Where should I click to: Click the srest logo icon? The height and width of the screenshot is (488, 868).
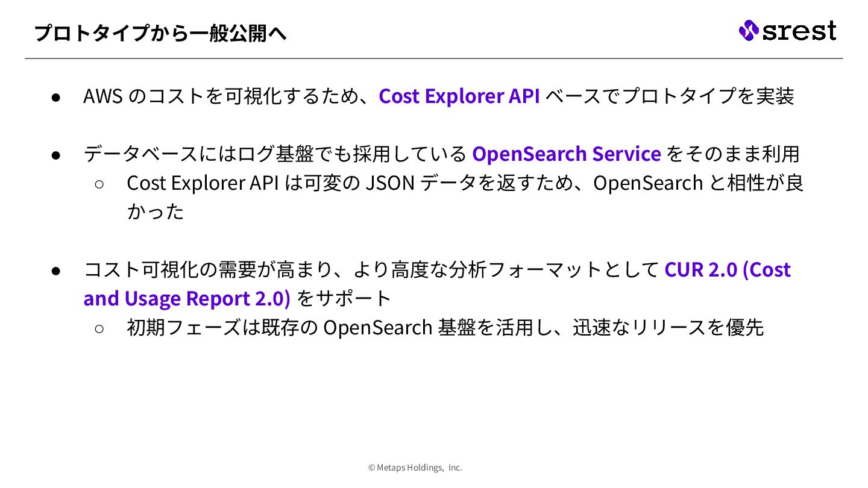click(749, 31)
